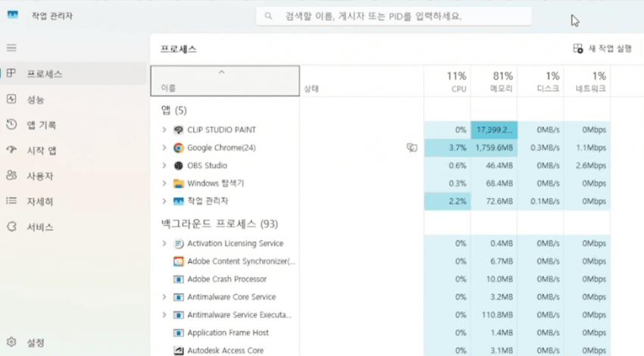Select the Adobe Crash Processor row name
Image resolution: width=644 pixels, height=356 pixels.
coord(227,279)
